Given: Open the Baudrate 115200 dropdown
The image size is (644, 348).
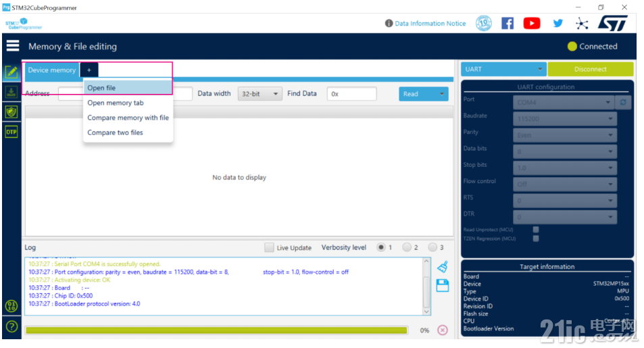Looking at the screenshot, I should click(x=565, y=119).
